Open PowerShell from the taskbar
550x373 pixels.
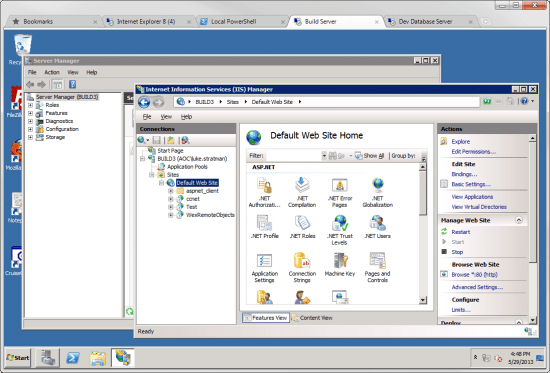click(73, 358)
